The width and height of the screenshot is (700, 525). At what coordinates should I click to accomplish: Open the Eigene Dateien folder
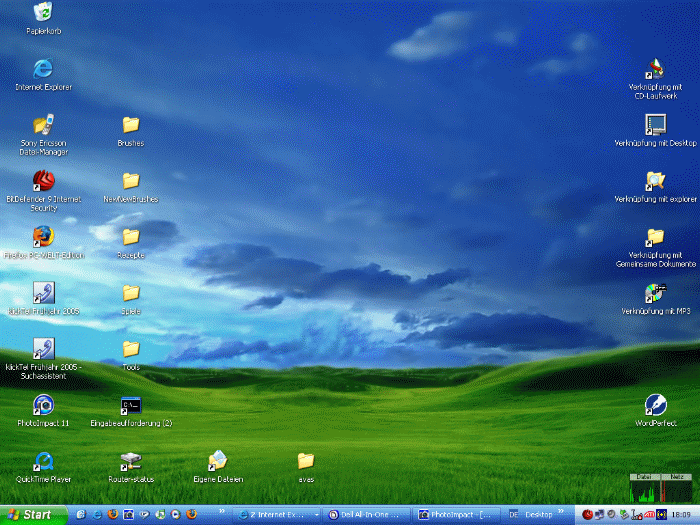pyautogui.click(x=218, y=461)
